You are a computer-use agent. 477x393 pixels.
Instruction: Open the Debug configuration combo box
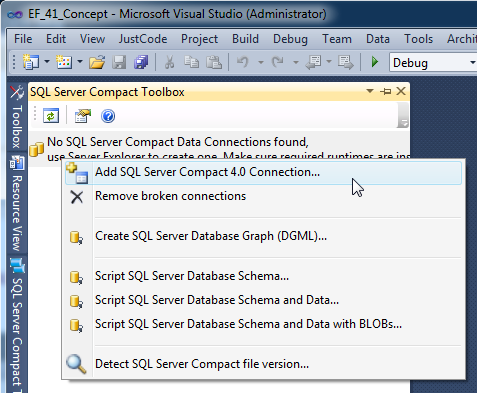pos(433,63)
